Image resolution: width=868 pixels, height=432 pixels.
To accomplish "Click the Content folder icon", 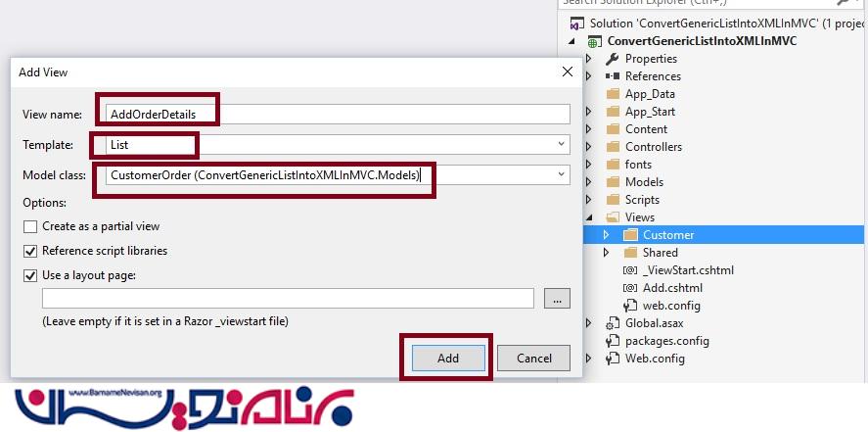I will click(x=613, y=129).
